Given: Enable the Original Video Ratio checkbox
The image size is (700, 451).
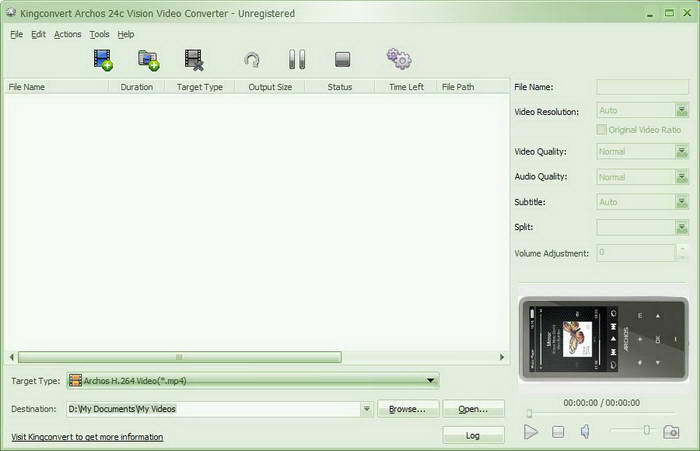Looking at the screenshot, I should [601, 130].
